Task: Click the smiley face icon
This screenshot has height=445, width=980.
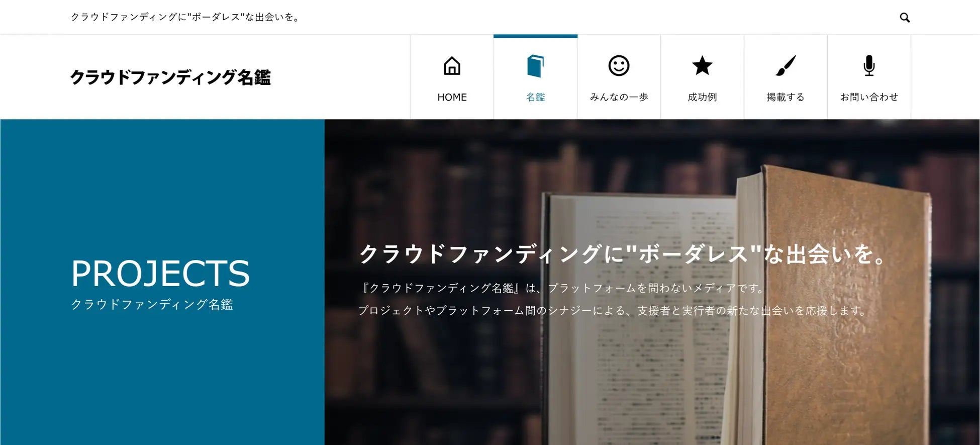Action: (619, 66)
